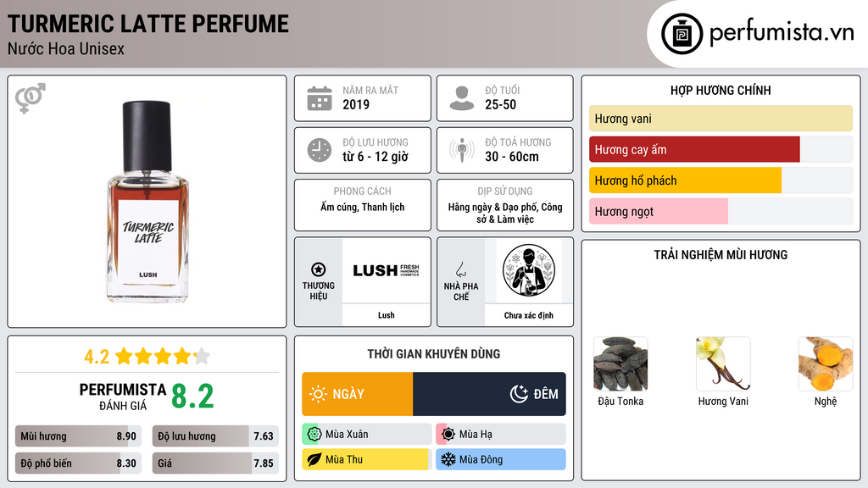
Task: Click the star badge icon above Thương hiệu
Action: point(319,269)
